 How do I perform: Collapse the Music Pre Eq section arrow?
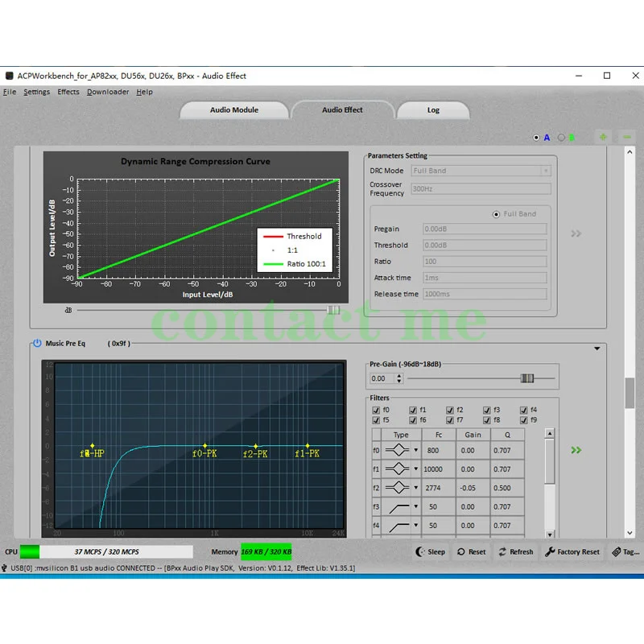point(597,349)
